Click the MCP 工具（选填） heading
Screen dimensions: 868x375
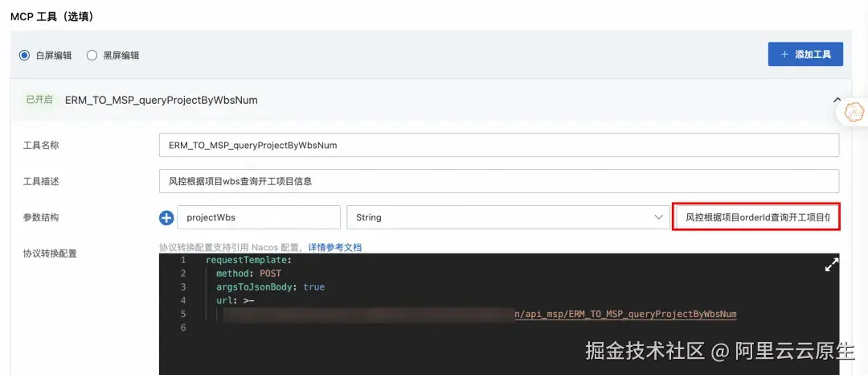coord(52,17)
